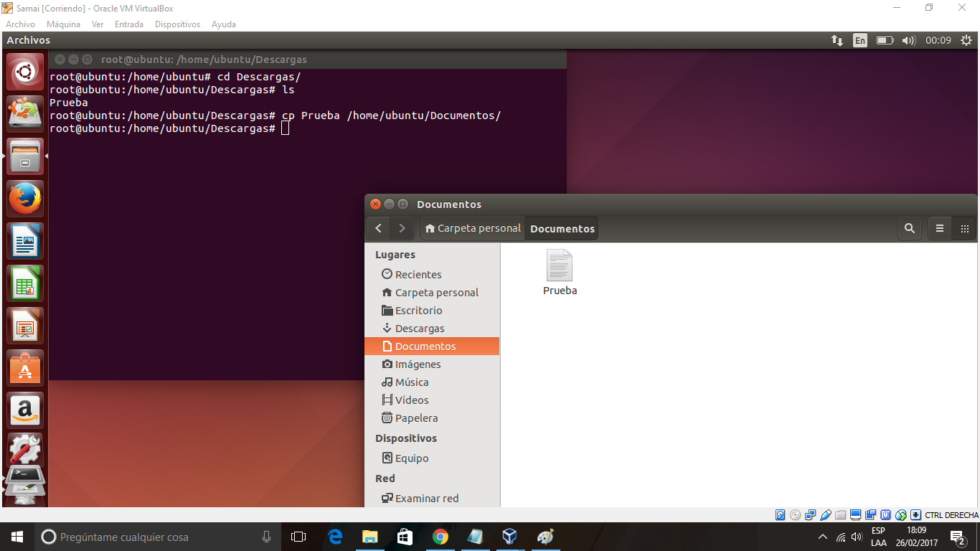Select the Prueba file thumbnail in Documentos

[560, 264]
